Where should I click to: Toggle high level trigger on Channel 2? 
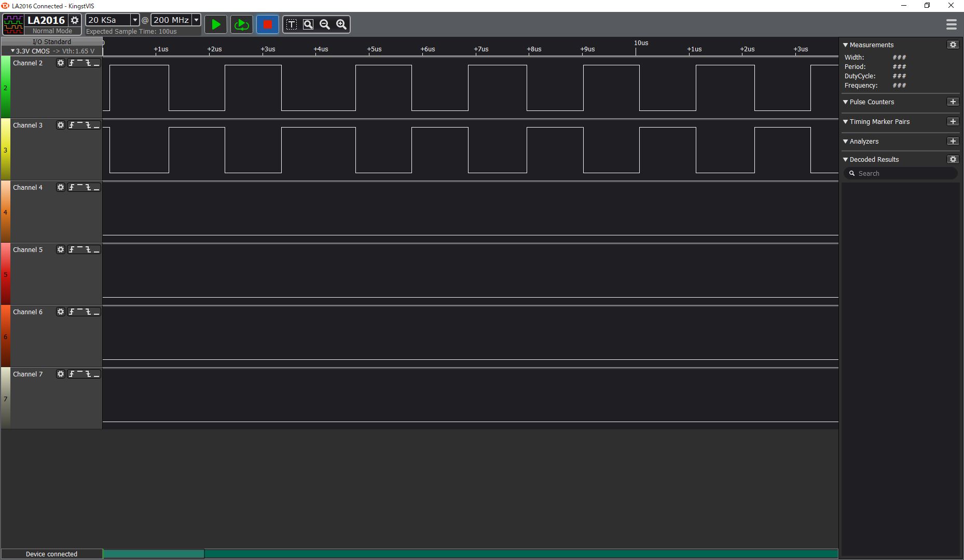[x=80, y=63]
